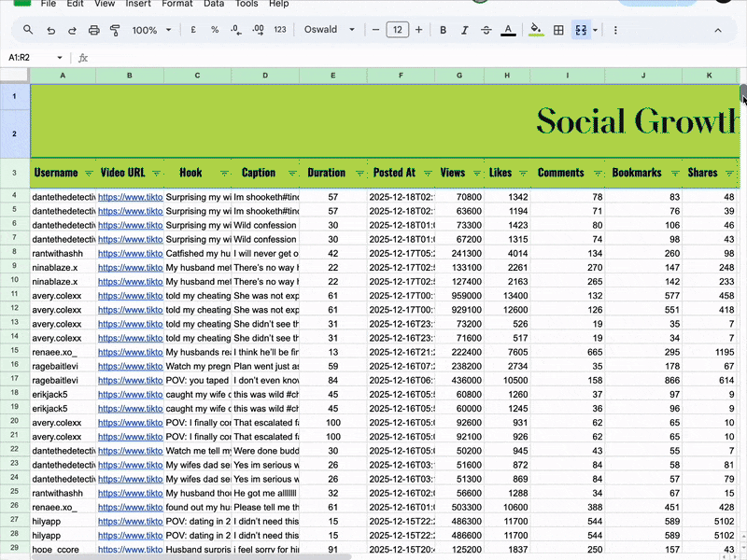Click the Print icon
The height and width of the screenshot is (560, 747).
click(x=93, y=30)
